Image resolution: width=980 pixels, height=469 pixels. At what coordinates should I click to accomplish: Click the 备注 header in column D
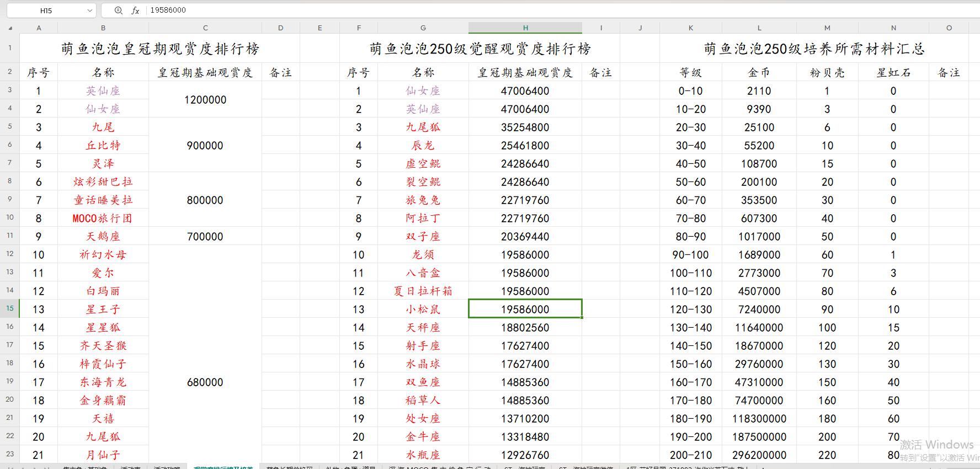[281, 72]
